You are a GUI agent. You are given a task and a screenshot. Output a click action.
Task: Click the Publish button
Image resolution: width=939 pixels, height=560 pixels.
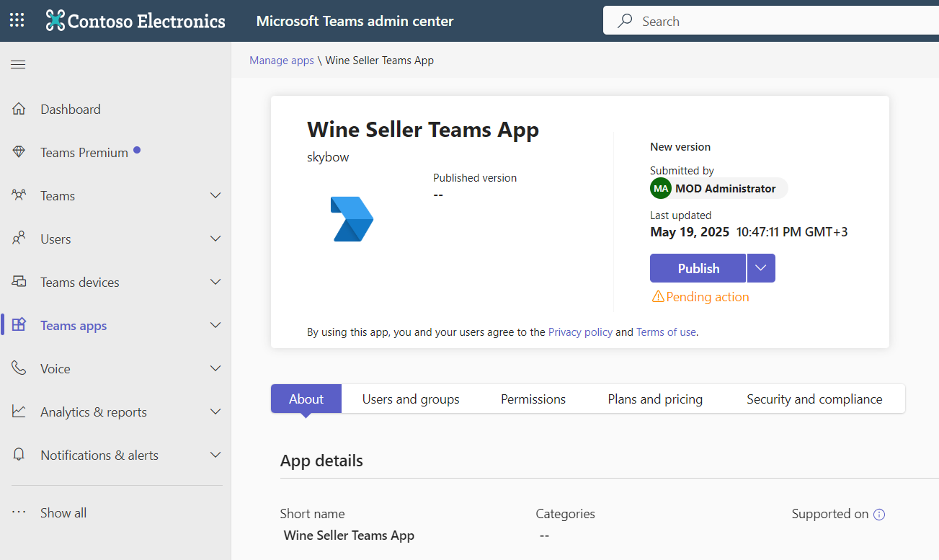(x=698, y=268)
